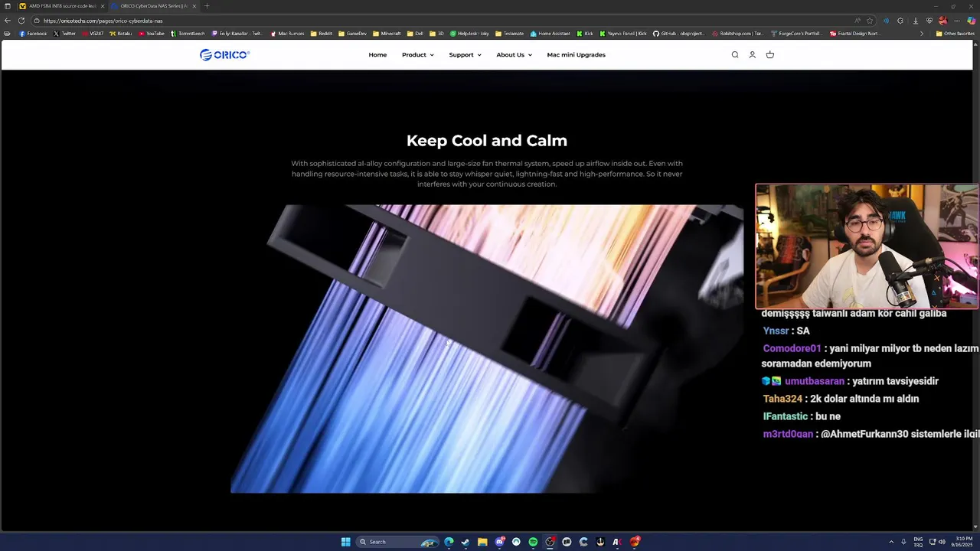
Task: Click the Windows taskbar Search box
Action: 399,542
